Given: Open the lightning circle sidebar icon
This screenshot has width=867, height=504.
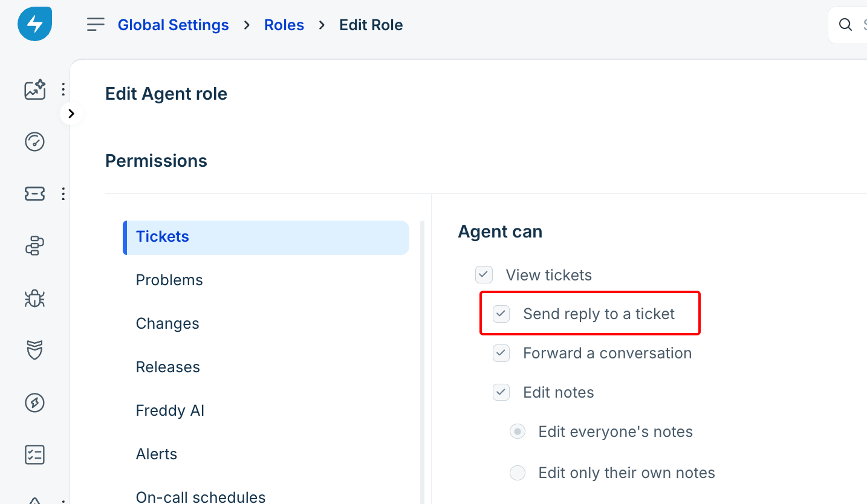Looking at the screenshot, I should point(34,402).
